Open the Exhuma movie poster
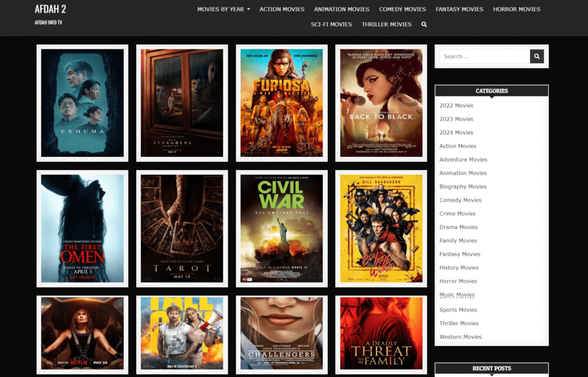 coord(83,103)
